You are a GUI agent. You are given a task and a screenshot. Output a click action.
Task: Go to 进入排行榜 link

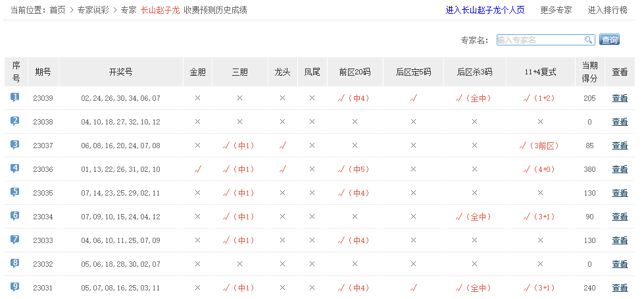click(610, 11)
